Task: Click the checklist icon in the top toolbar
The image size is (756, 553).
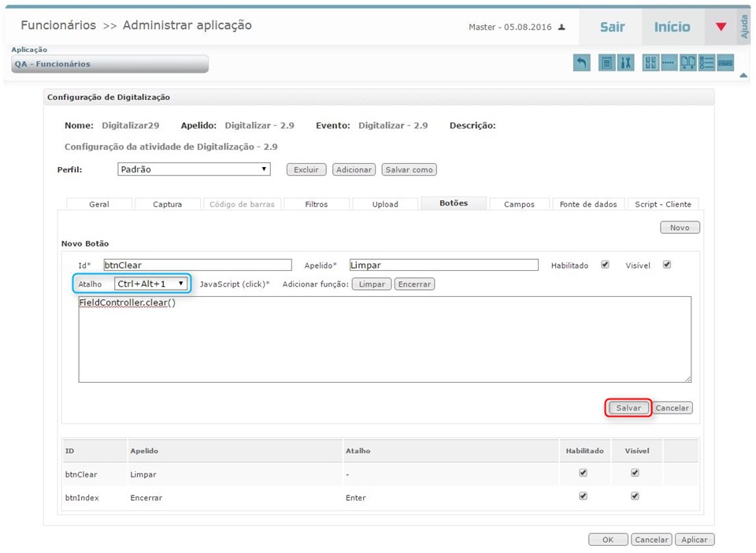Action: [707, 62]
